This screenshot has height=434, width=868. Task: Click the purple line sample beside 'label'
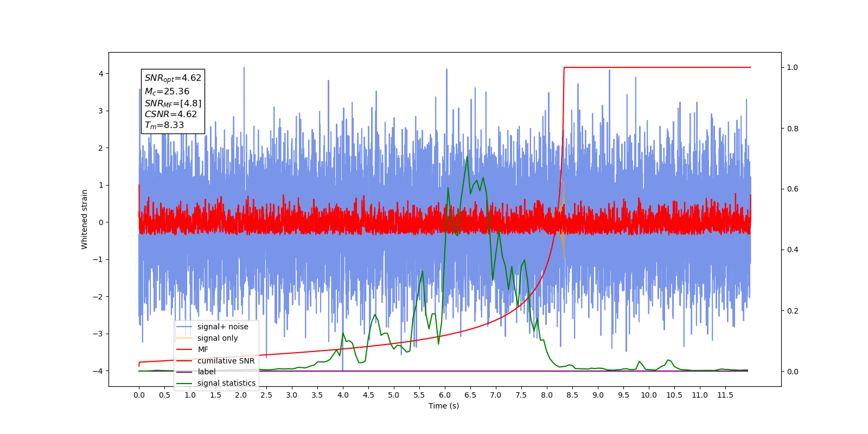coord(184,372)
